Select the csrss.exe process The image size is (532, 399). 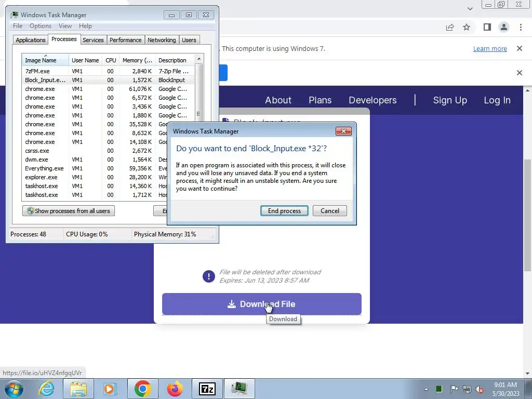pyautogui.click(x=95, y=151)
